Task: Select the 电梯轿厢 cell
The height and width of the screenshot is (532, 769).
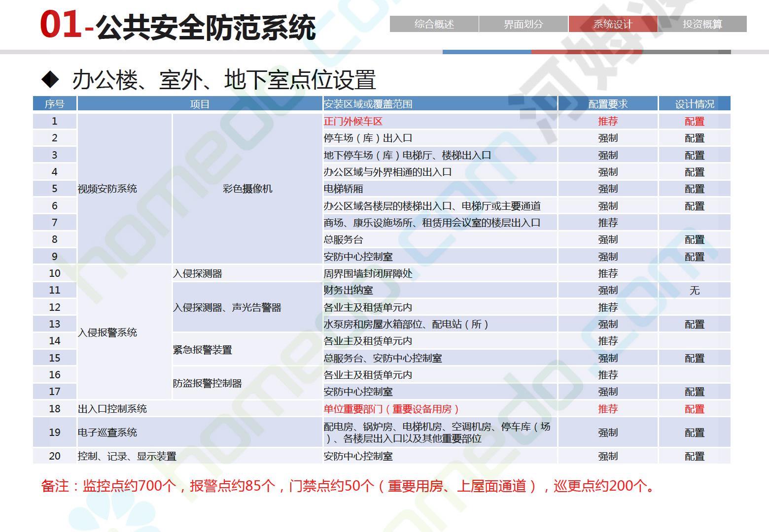Action: (440, 189)
